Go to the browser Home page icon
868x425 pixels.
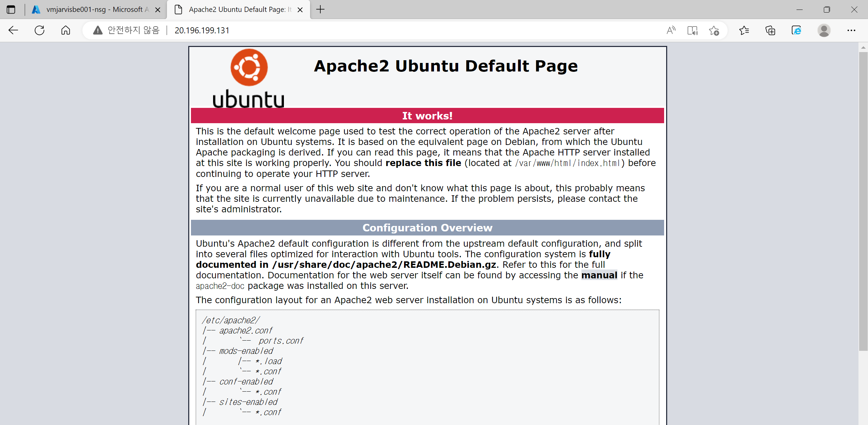coord(66,30)
